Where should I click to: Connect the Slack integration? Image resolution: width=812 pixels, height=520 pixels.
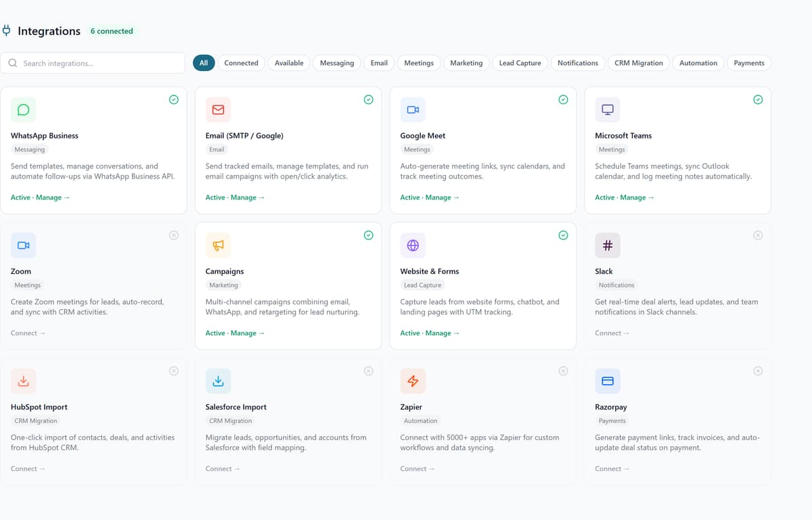(612, 333)
